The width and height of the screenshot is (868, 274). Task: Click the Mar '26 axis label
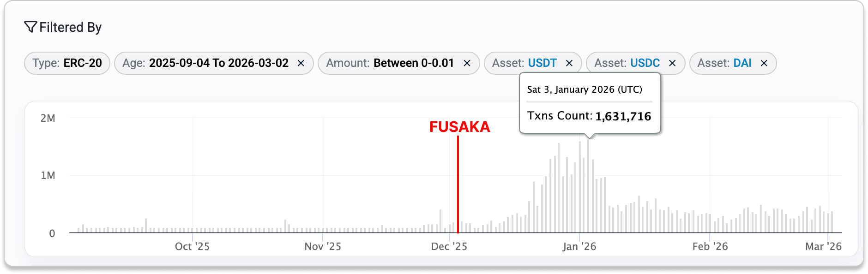click(x=823, y=246)
